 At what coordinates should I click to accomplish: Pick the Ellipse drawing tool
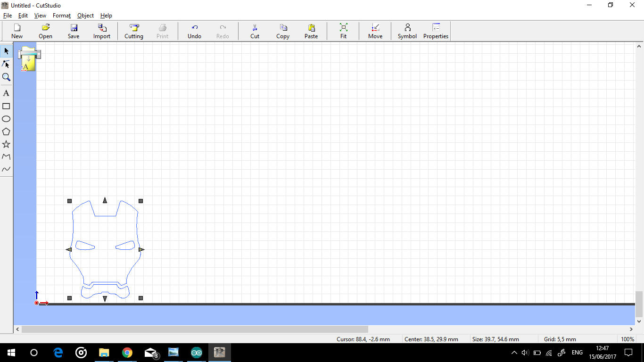click(x=6, y=119)
